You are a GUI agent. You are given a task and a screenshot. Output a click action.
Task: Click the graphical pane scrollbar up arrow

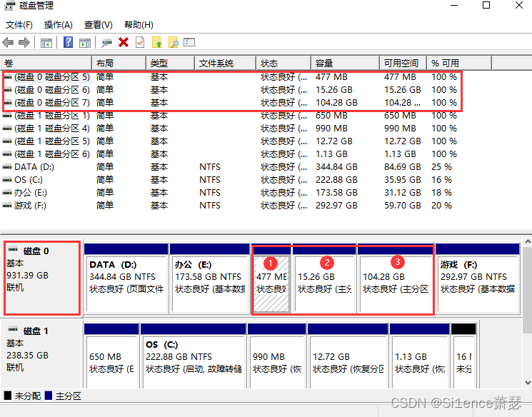pyautogui.click(x=528, y=242)
